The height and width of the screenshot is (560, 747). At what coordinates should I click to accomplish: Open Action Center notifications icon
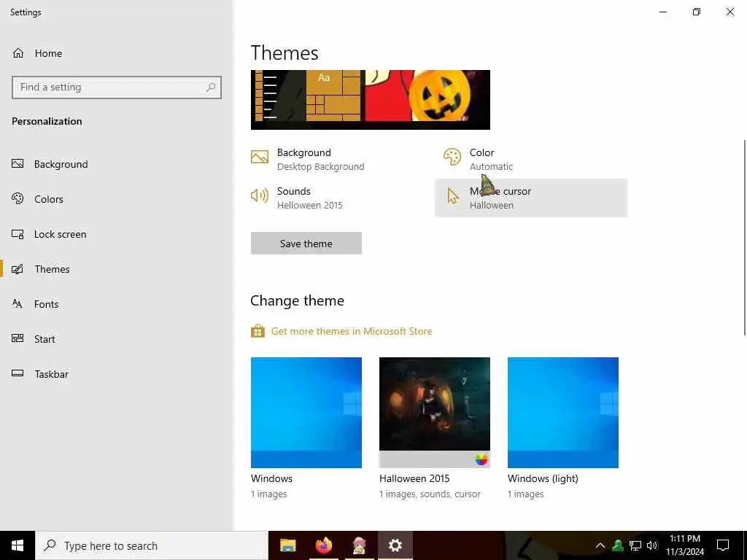723,545
